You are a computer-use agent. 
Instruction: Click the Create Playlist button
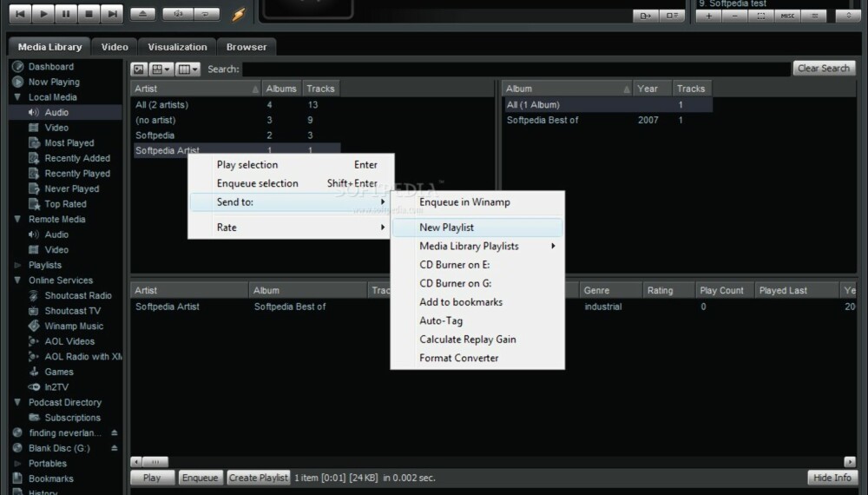pos(259,478)
